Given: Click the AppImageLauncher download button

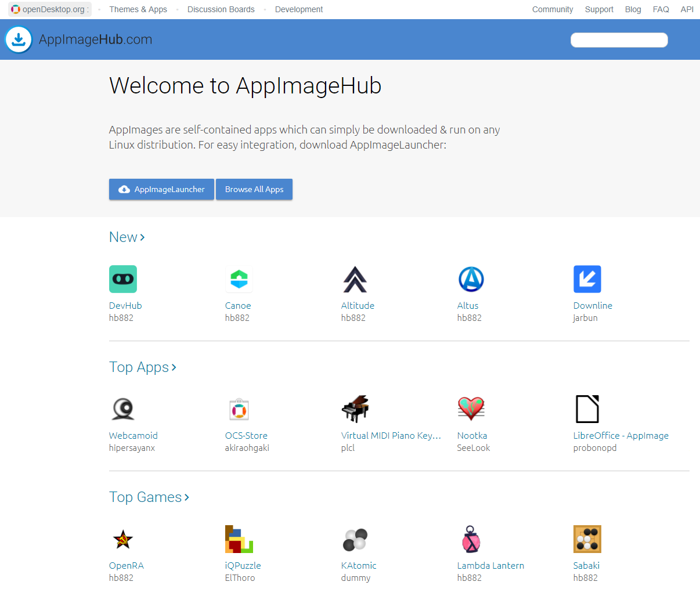Looking at the screenshot, I should point(161,189).
